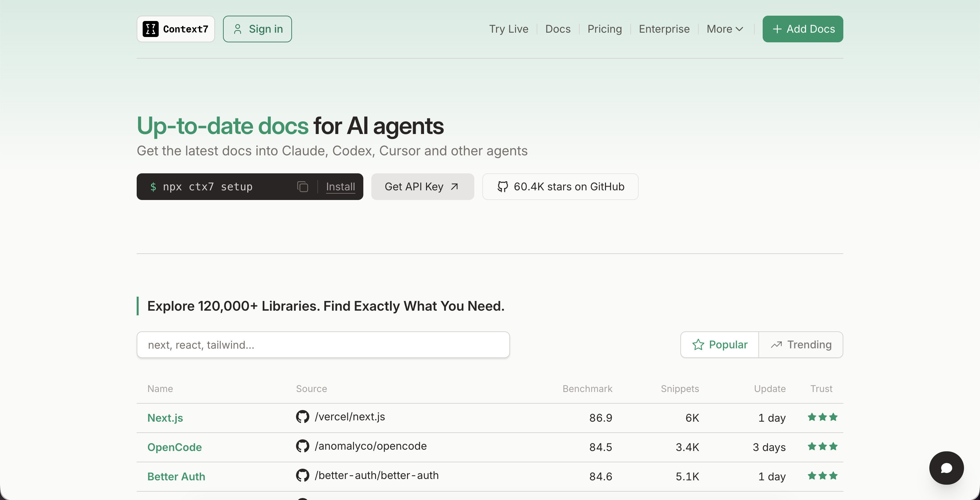Click the Context7 home button
Image resolution: width=980 pixels, height=500 pixels.
point(176,29)
